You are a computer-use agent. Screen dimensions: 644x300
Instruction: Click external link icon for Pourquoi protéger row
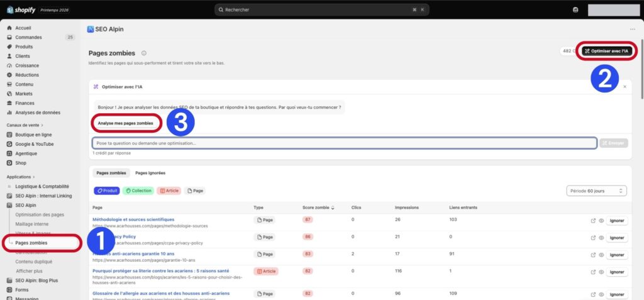[593, 272]
